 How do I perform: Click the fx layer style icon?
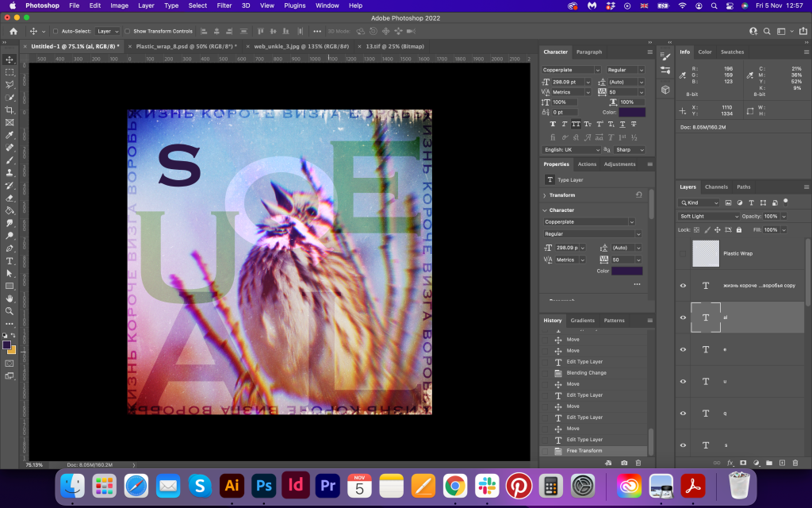730,462
